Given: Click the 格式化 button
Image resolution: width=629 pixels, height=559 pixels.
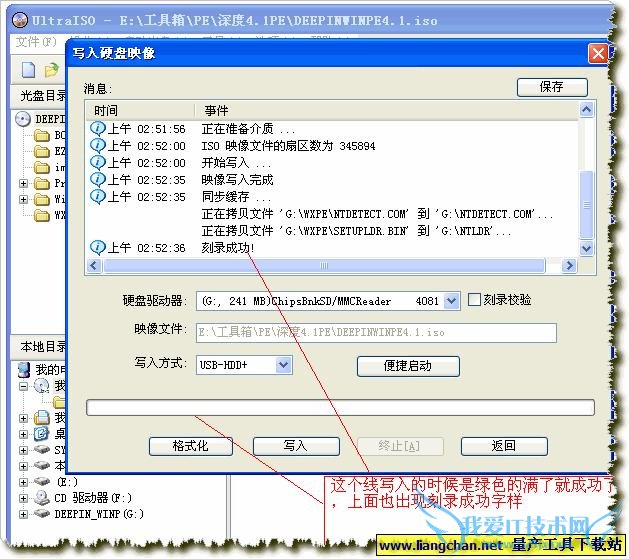Looking at the screenshot, I should [x=191, y=446].
